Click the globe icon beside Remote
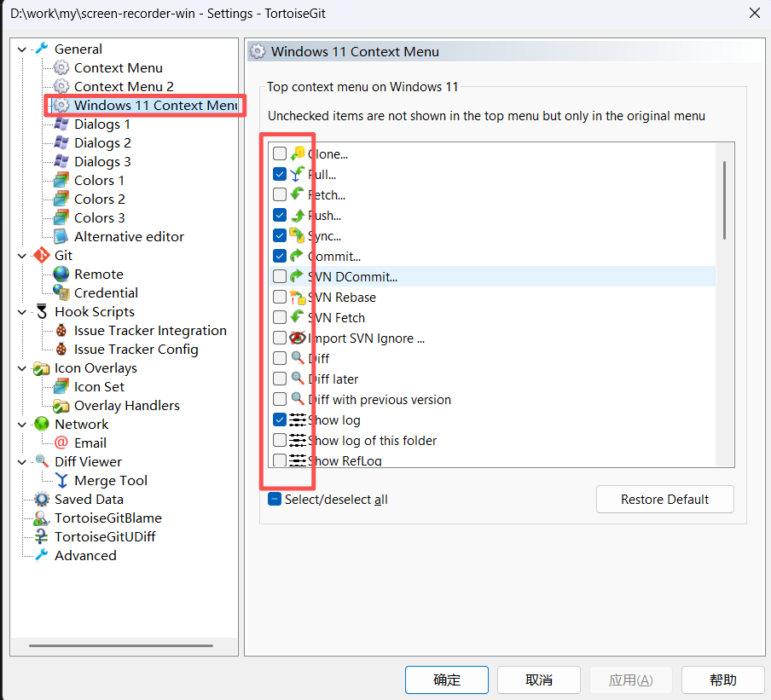 (61, 274)
